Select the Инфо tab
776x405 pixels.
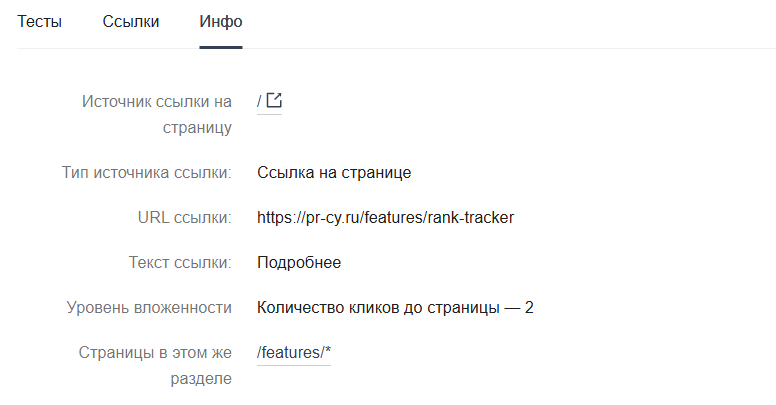(x=221, y=22)
